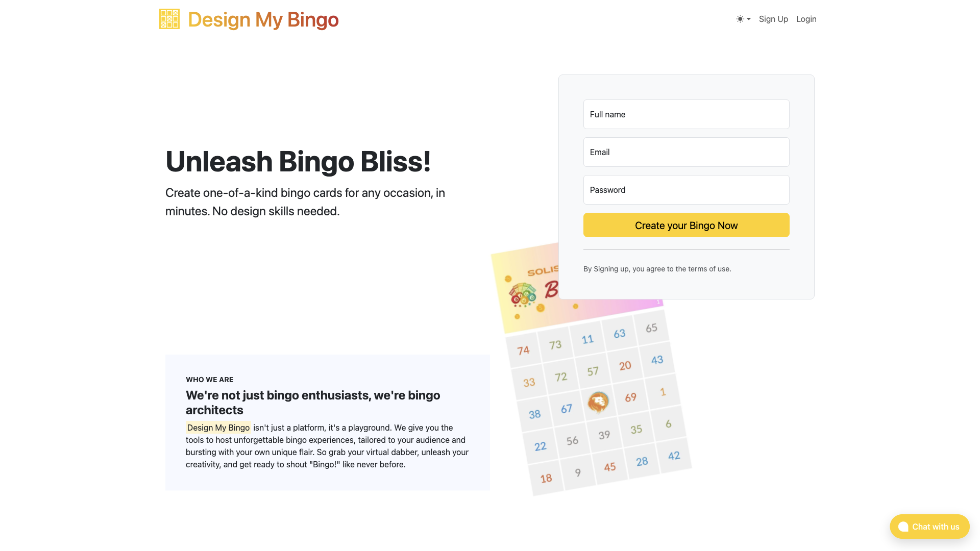Click the Password input field
This screenshot has height=551, width=980.
click(686, 189)
